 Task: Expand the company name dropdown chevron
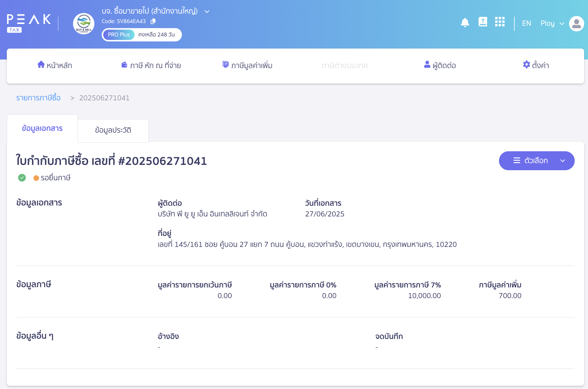coord(207,12)
